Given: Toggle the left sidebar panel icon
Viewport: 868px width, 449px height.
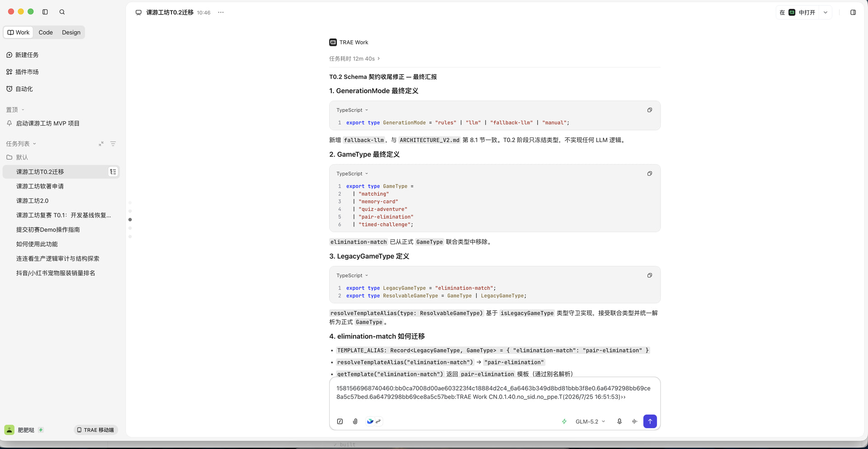Looking at the screenshot, I should pos(45,12).
